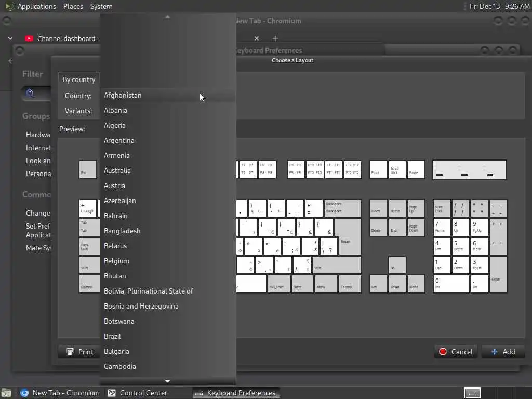Pick Botswana from the country list
This screenshot has height=399, width=532.
point(168,321)
